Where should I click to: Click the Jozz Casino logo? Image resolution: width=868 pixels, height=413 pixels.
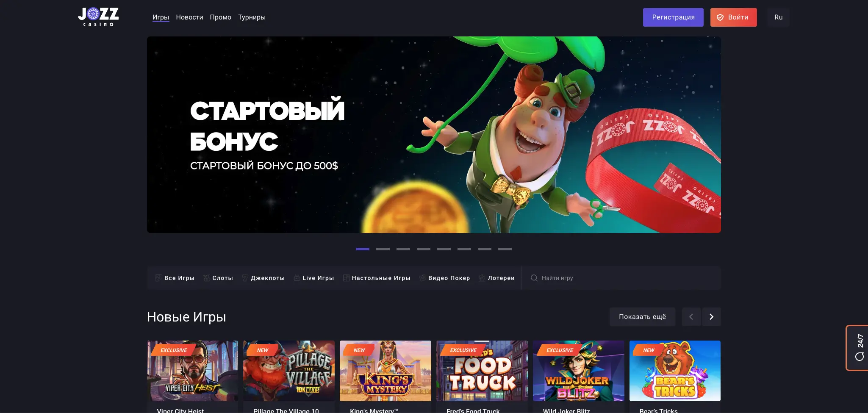click(98, 17)
